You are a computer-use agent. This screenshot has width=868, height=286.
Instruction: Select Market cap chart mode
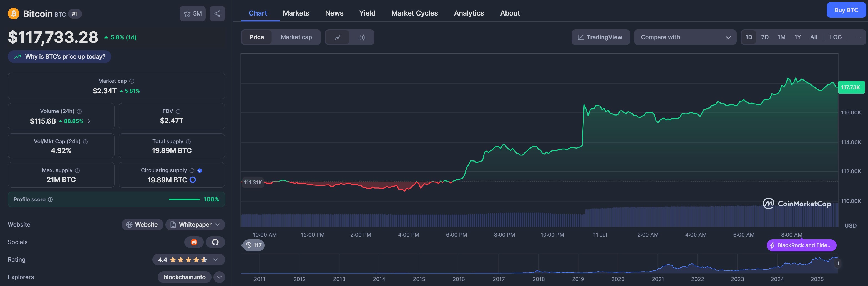(296, 37)
